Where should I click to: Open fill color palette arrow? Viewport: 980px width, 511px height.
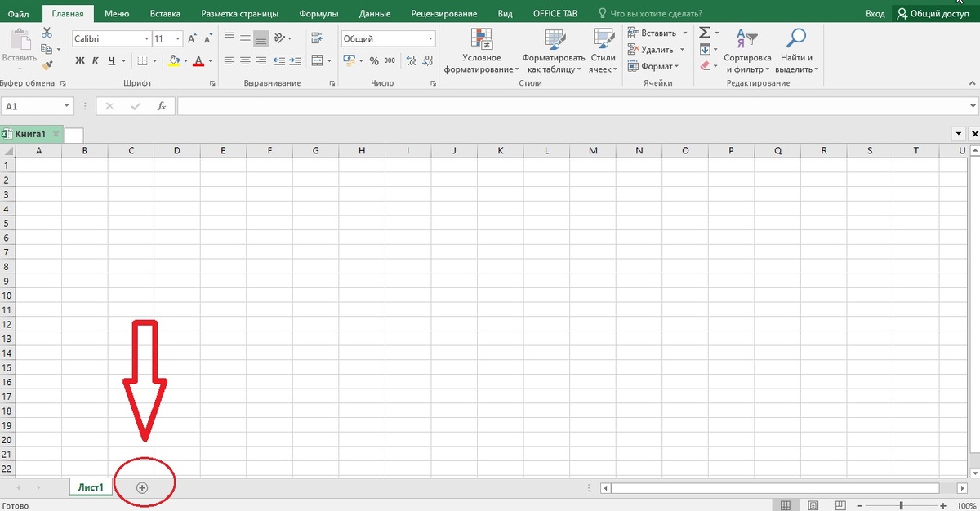(185, 60)
